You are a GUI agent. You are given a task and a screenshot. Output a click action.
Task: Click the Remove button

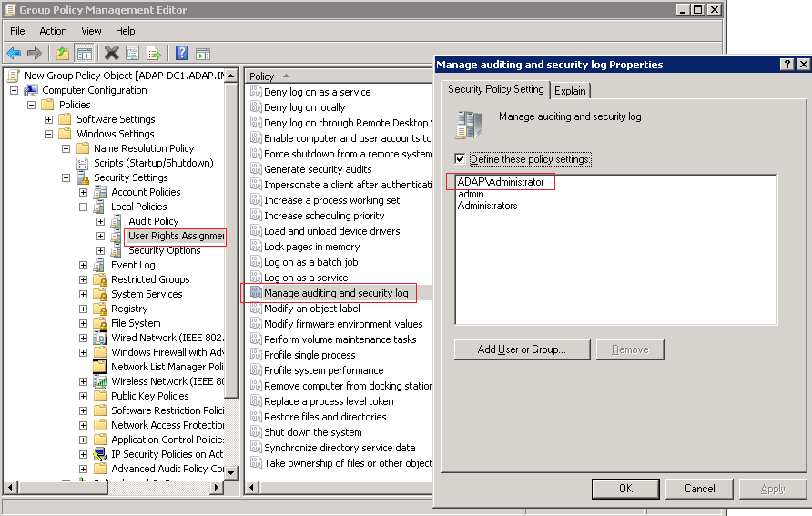630,349
